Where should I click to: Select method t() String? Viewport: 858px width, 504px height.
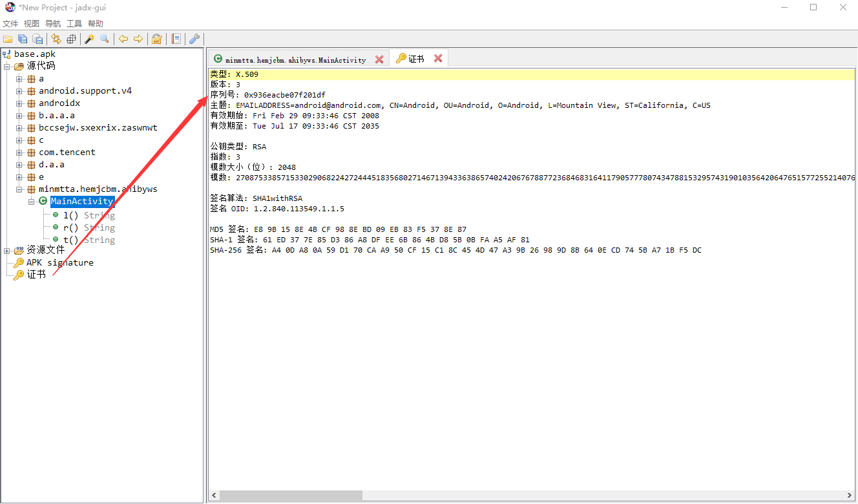pyautogui.click(x=89, y=240)
